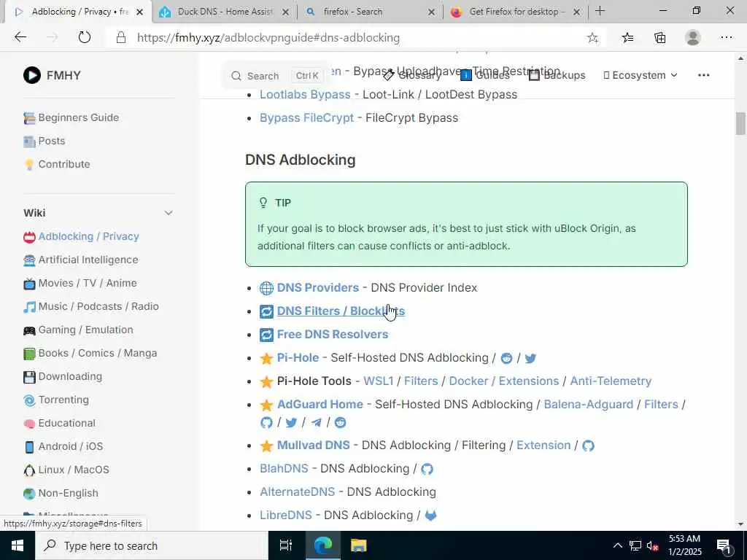Open the FMHY navbar three-dot menu
747x560 pixels.
coord(704,75)
